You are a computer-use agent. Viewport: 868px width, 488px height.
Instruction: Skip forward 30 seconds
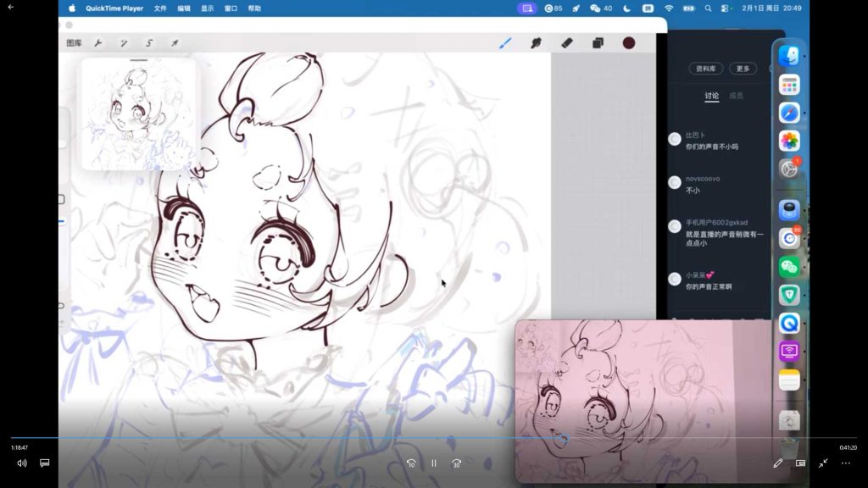tap(457, 463)
